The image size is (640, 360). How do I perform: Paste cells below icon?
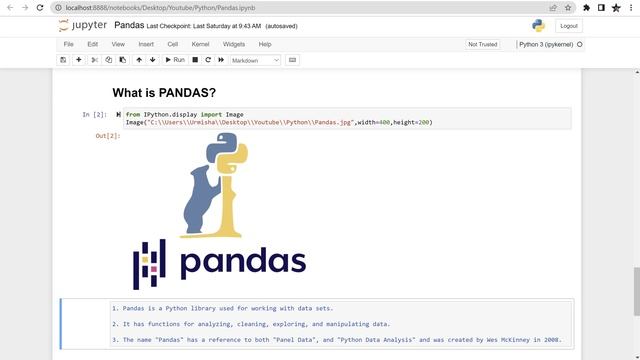tap(122, 60)
